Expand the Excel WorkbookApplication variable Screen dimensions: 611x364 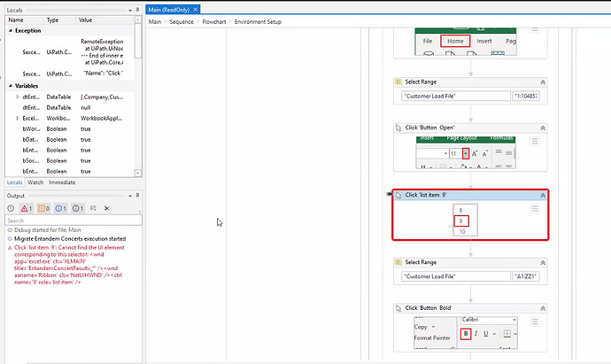coord(18,118)
